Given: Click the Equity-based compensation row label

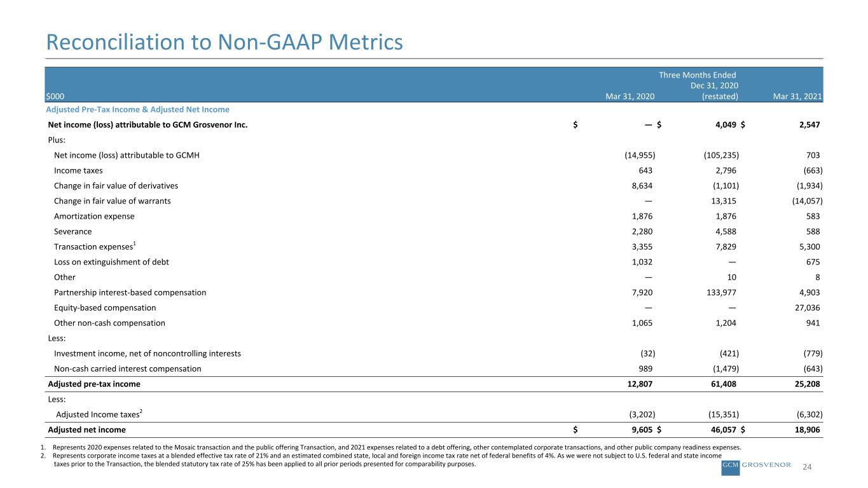Looking at the screenshot, I should pos(105,308).
